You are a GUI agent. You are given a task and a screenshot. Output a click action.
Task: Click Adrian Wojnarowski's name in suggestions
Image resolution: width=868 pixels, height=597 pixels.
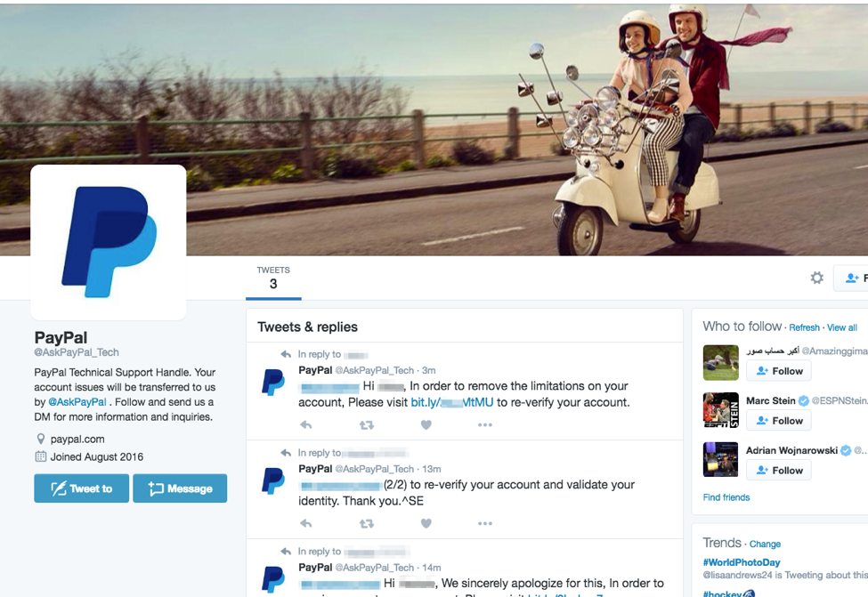pyautogui.click(x=791, y=450)
